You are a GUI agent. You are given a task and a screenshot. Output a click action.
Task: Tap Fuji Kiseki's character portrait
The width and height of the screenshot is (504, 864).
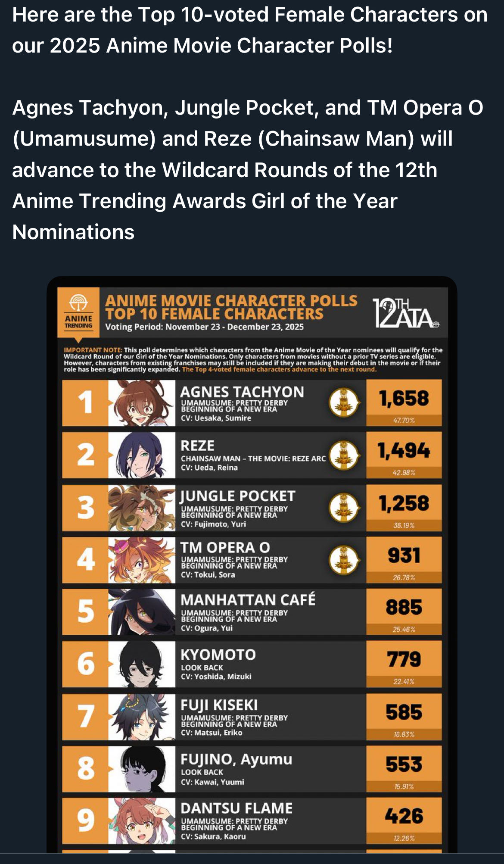tap(142, 717)
